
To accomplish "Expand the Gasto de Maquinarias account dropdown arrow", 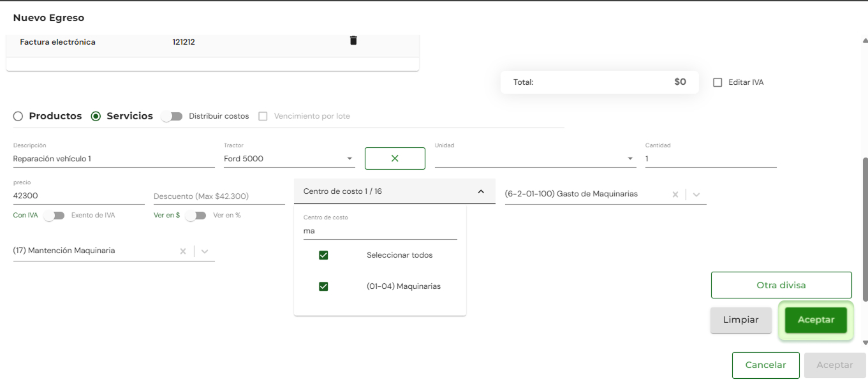I will click(696, 195).
